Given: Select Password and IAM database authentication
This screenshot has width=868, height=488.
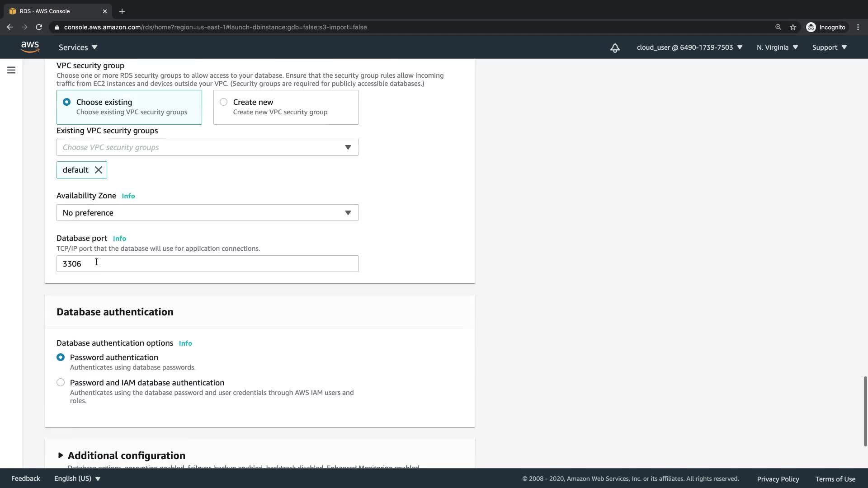Looking at the screenshot, I should (61, 382).
